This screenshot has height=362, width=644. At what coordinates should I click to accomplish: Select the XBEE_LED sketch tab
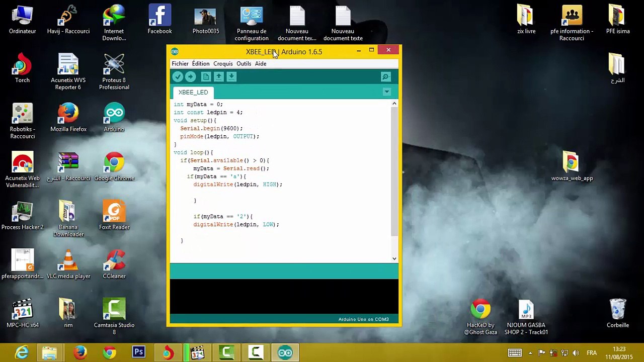point(193,93)
